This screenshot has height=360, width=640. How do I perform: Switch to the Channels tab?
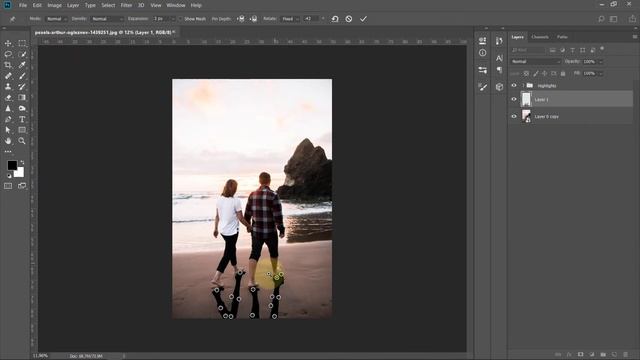pyautogui.click(x=540, y=37)
